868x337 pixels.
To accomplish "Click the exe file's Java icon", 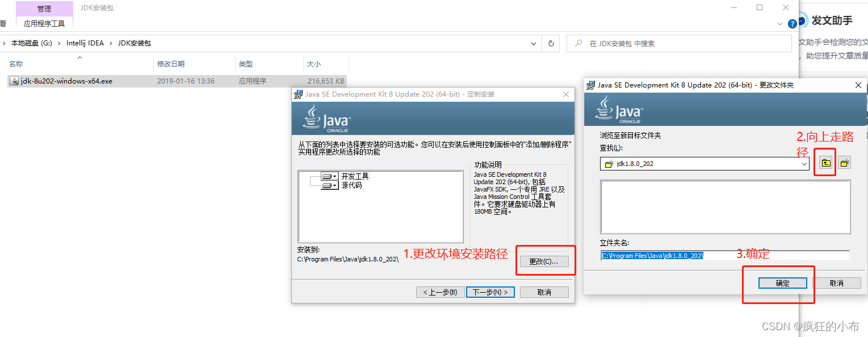I will 14,81.
